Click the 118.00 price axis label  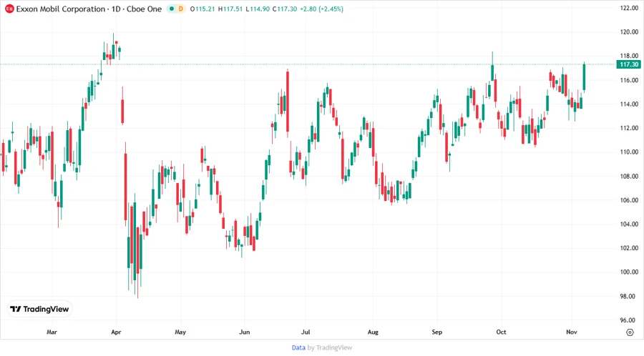click(x=629, y=56)
